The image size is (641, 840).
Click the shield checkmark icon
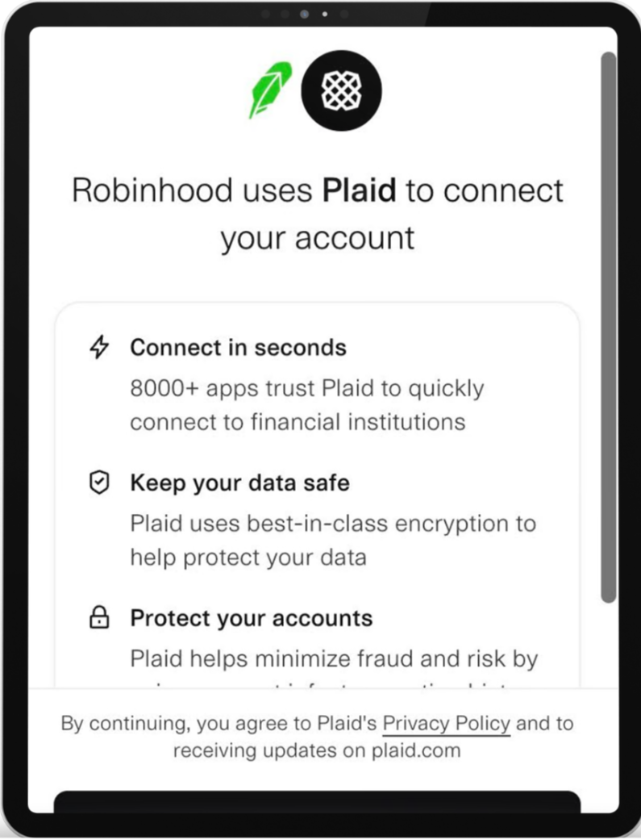point(99,483)
